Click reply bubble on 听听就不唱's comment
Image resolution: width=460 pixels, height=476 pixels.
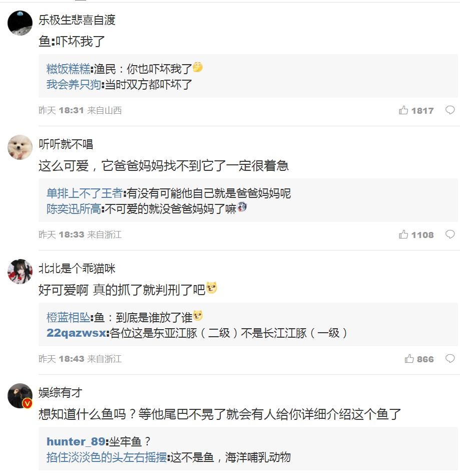coord(450,234)
